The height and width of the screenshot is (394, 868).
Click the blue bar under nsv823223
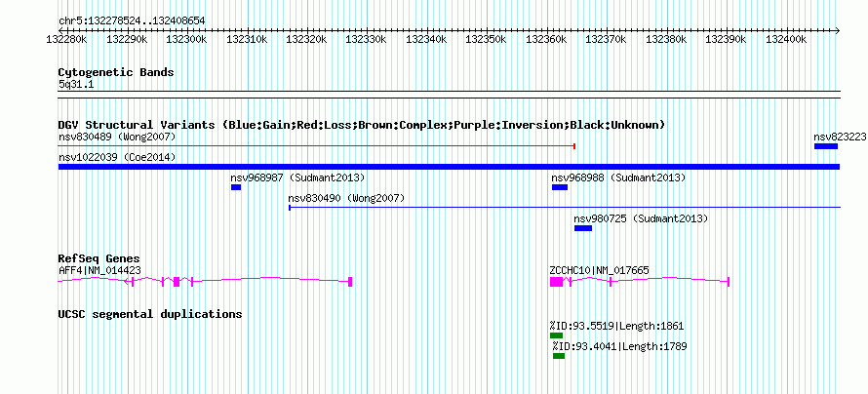[826, 146]
